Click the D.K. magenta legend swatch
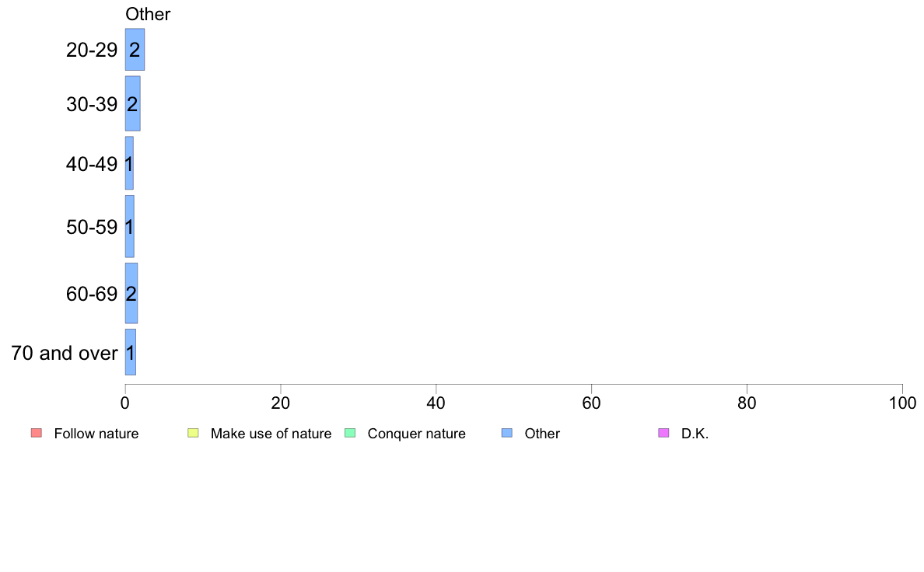The image size is (924, 572). pyautogui.click(x=663, y=433)
